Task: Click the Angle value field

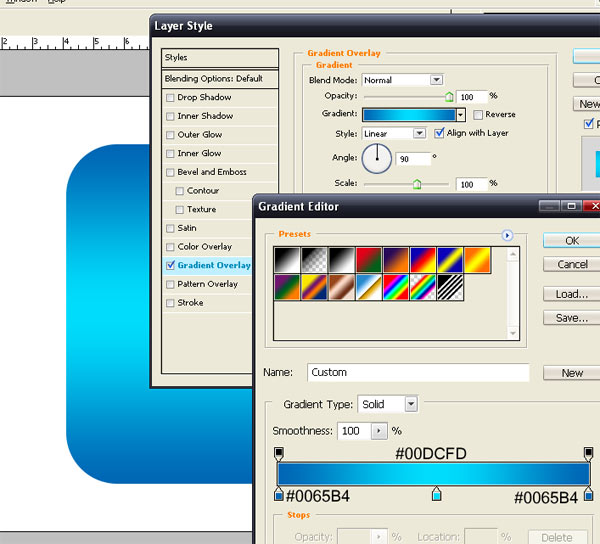Action: tap(414, 159)
